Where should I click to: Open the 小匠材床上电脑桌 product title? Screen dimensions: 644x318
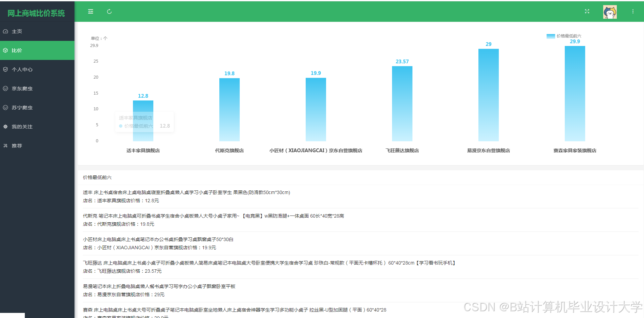tap(158, 239)
